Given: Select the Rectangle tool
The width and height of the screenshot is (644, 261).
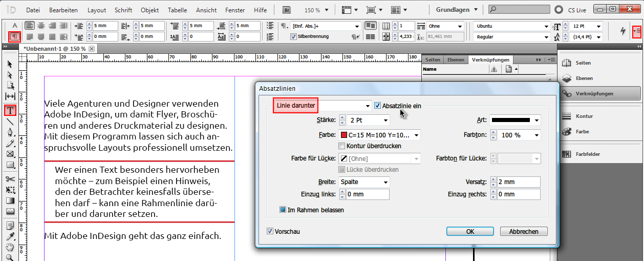Looking at the screenshot, I should tap(10, 165).
